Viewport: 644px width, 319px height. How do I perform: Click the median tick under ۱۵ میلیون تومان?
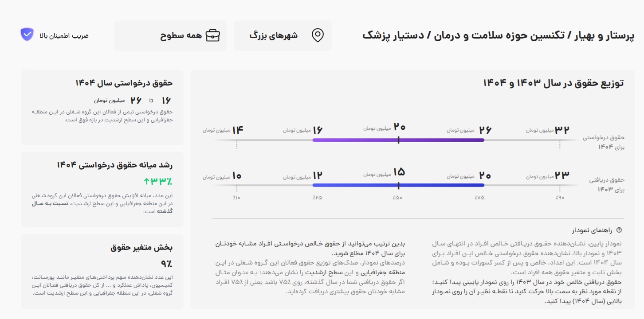pyautogui.click(x=398, y=185)
